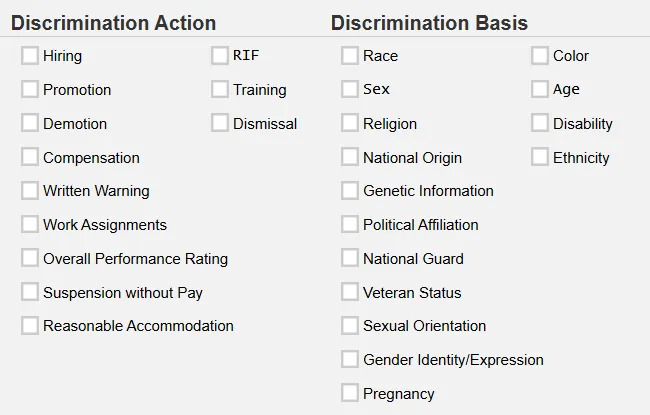Select the Demotion checkbox
The height and width of the screenshot is (415, 650).
[x=30, y=124]
